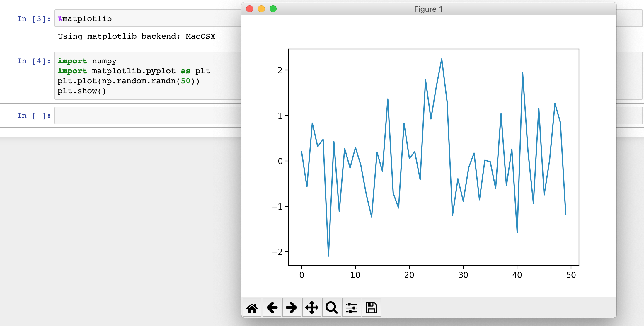Screen dimensions: 644x326
Task: Minimize Figure 1 with yellow button
Action: [261, 9]
